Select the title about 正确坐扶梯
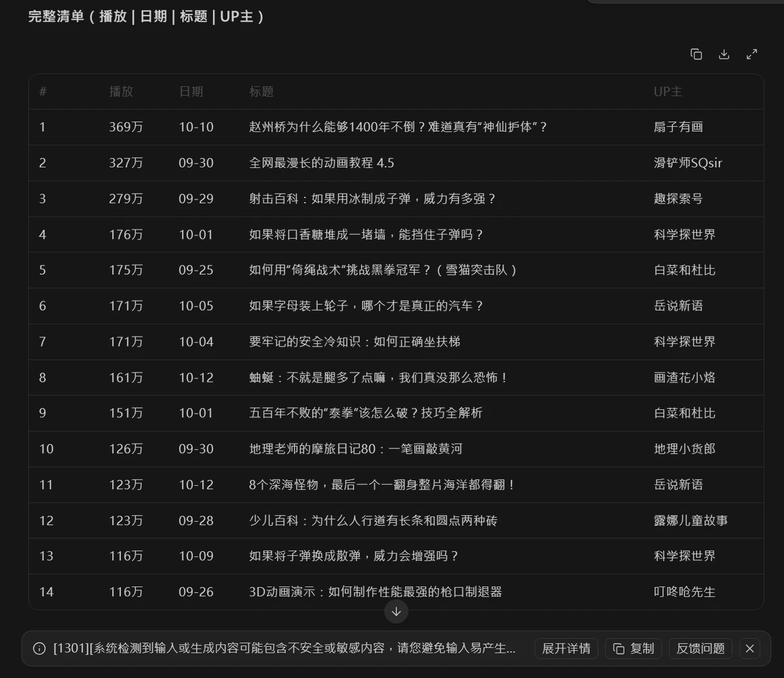 (355, 342)
